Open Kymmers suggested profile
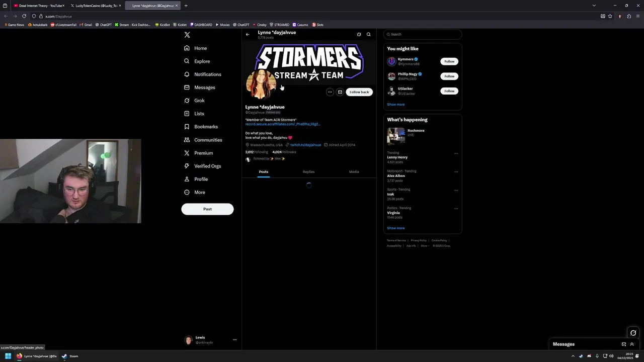This screenshot has height=362, width=644. point(406,59)
